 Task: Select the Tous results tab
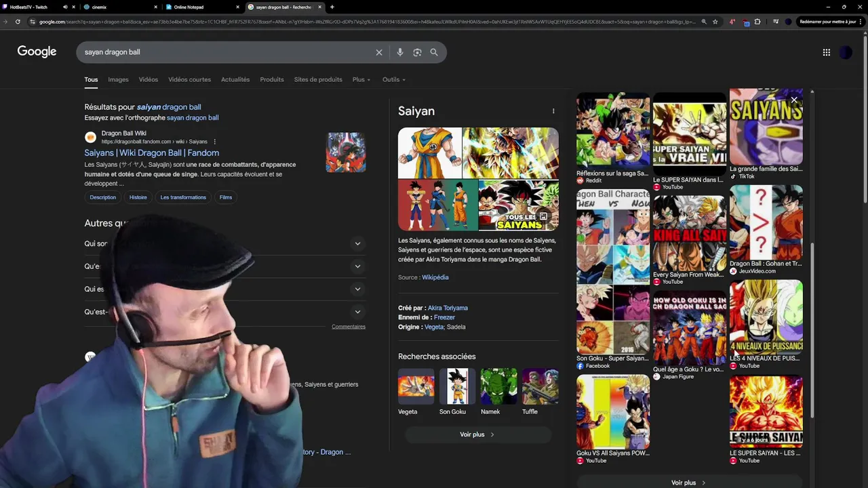coord(91,79)
